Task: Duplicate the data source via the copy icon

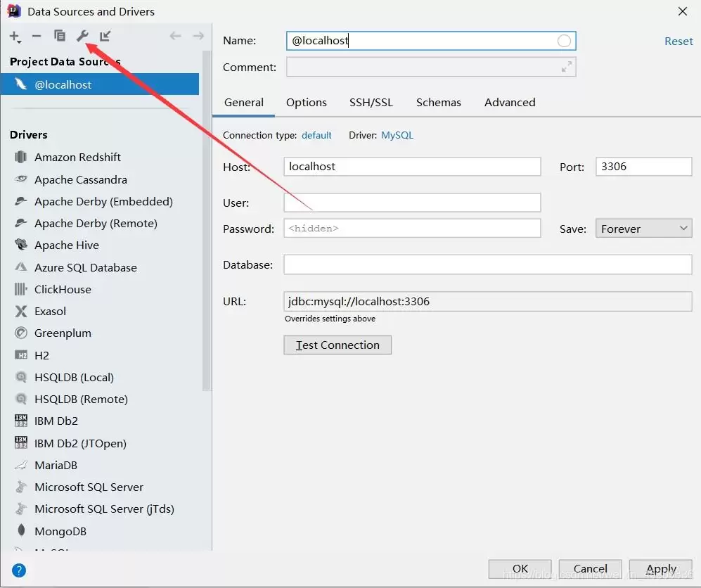Action: [x=60, y=36]
